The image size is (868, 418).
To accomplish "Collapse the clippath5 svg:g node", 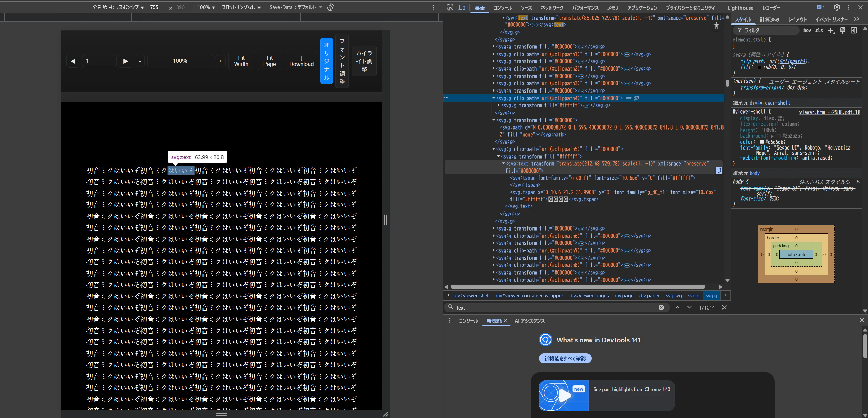I will tap(494, 149).
